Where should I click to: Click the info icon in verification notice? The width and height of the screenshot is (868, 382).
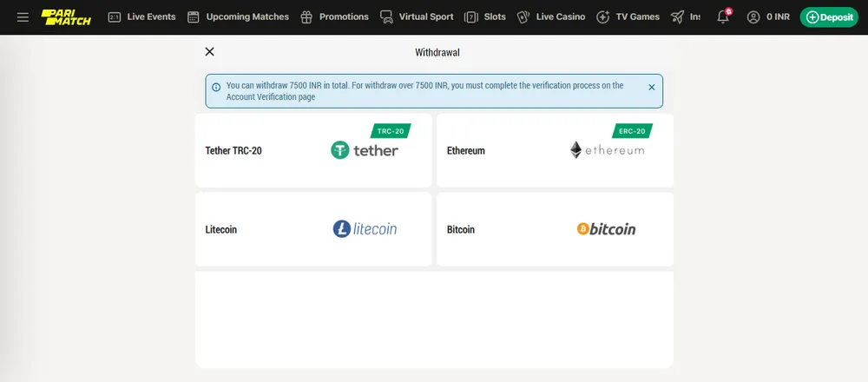(216, 87)
